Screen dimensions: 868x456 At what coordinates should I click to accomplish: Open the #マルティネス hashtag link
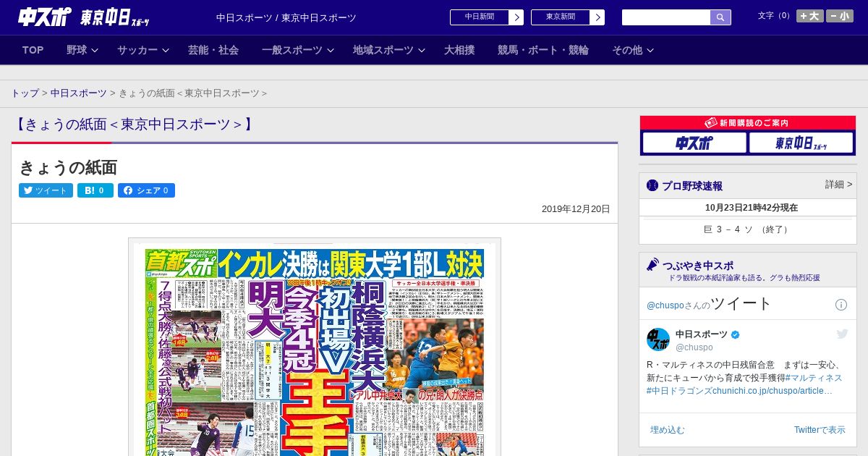tap(814, 378)
